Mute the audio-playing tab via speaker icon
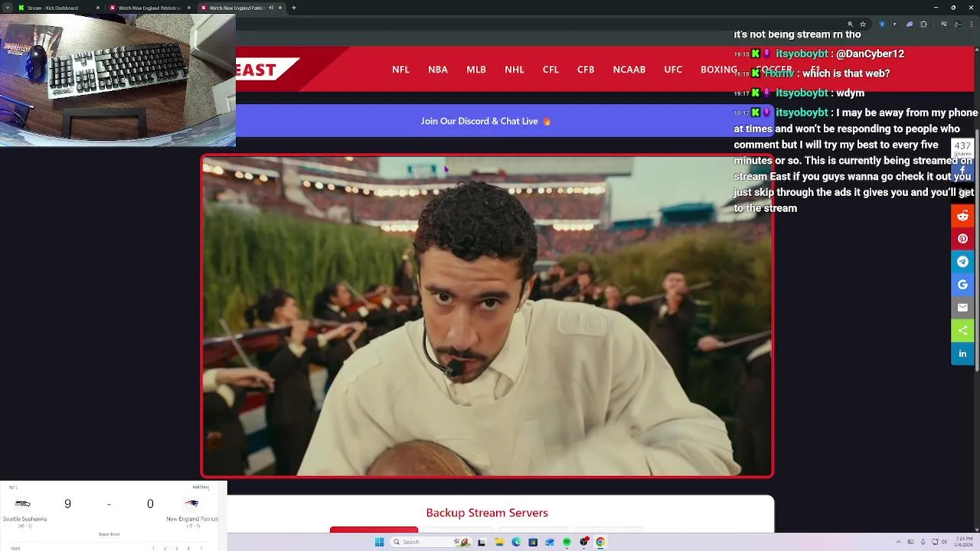This screenshot has width=980, height=551. (271, 8)
